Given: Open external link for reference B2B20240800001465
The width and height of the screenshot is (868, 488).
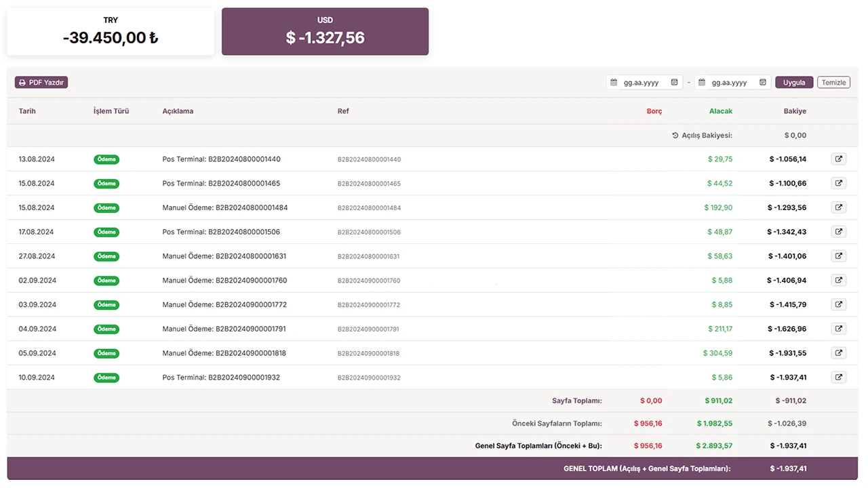Looking at the screenshot, I should pos(838,184).
